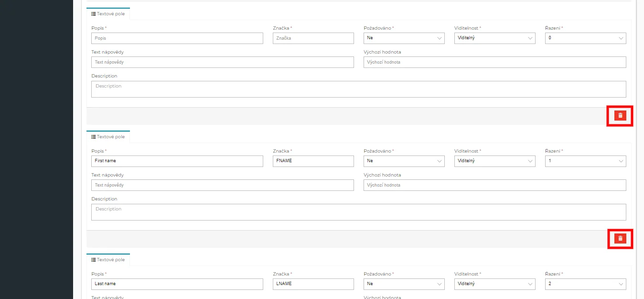The width and height of the screenshot is (644, 299).
Task: Open Požadováno dropdown in the LNAME row
Action: click(x=404, y=284)
